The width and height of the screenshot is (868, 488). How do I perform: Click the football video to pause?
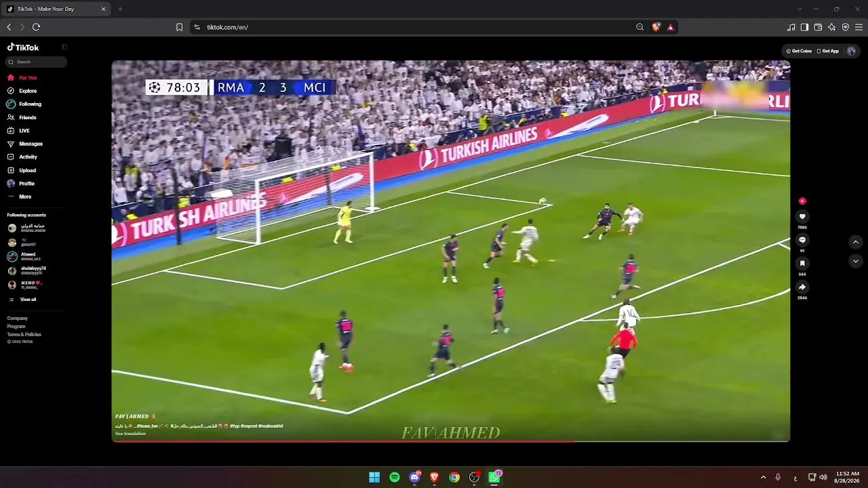point(451,251)
